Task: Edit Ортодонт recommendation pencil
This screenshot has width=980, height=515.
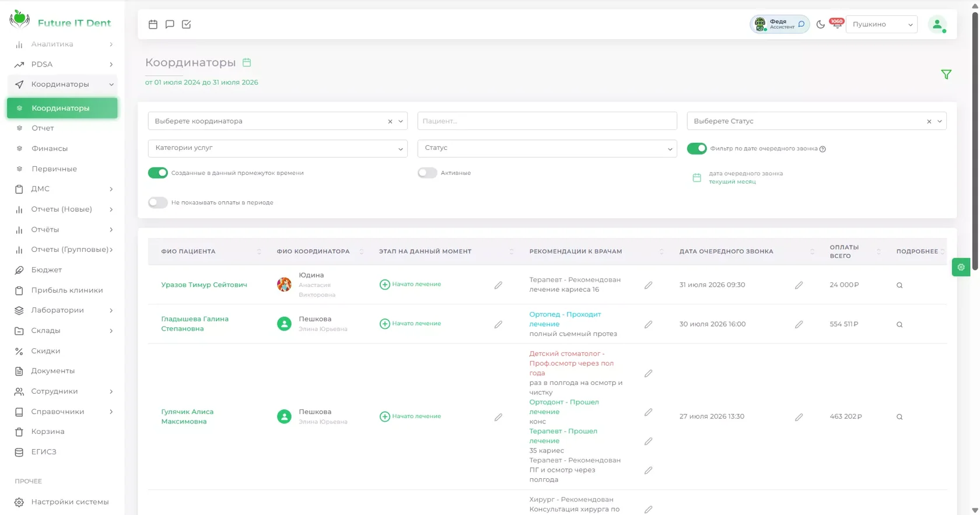Action: [648, 412]
